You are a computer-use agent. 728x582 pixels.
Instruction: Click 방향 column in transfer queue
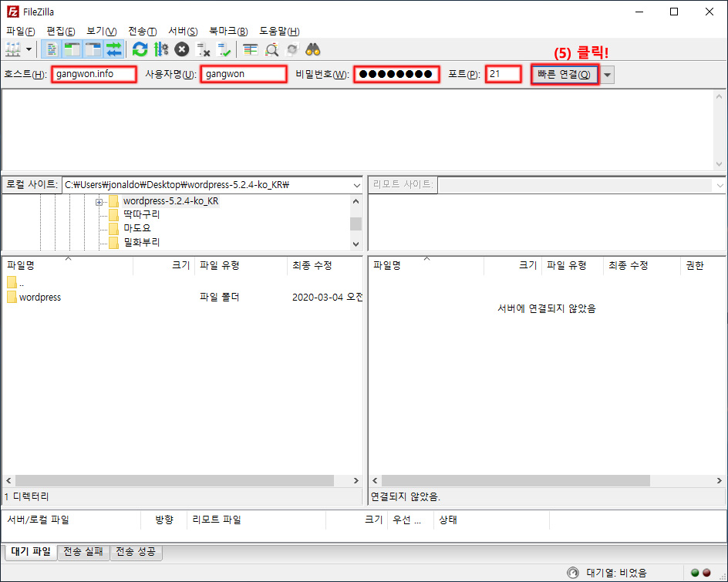[x=164, y=520]
